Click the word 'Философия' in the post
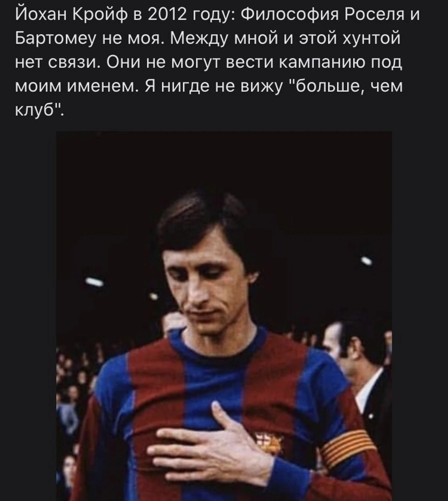This screenshot has height=501, width=448. (290, 15)
